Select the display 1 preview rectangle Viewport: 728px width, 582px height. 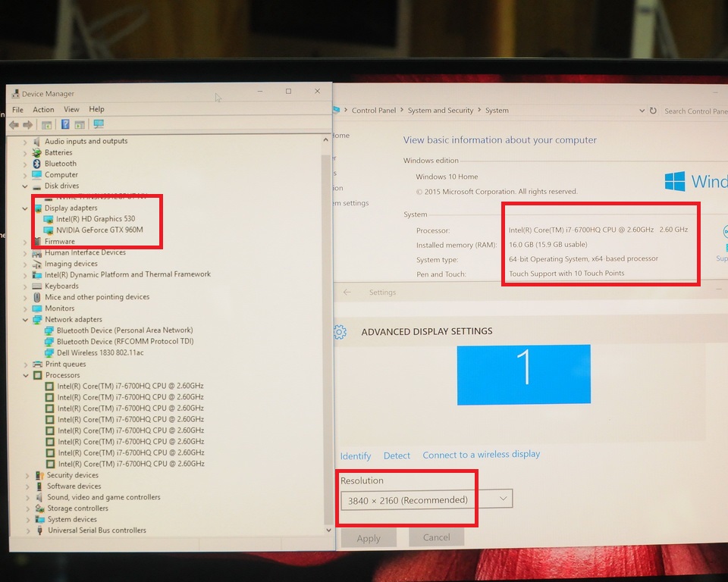click(x=524, y=374)
